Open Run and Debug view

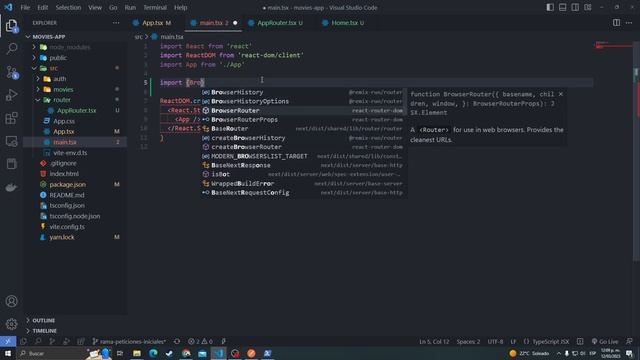coord(11,95)
